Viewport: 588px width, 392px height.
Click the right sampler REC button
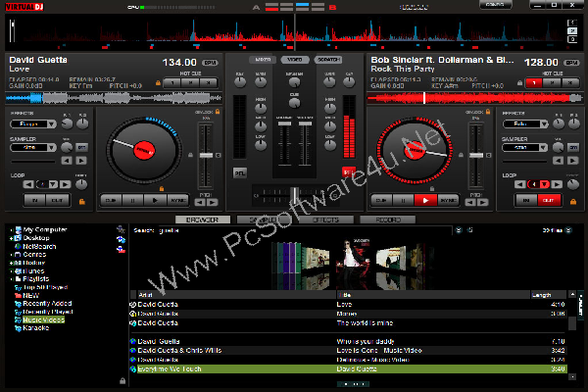click(x=573, y=147)
